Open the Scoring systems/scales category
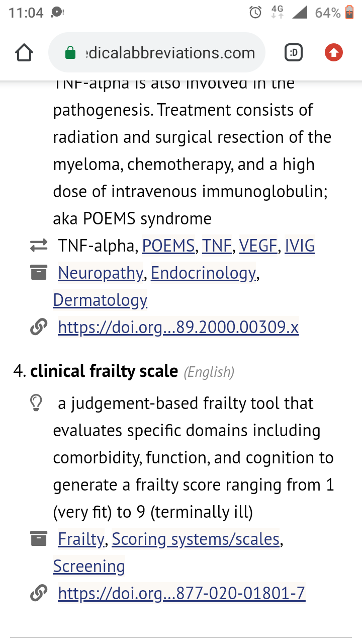This screenshot has height=644, width=362. 196,539
